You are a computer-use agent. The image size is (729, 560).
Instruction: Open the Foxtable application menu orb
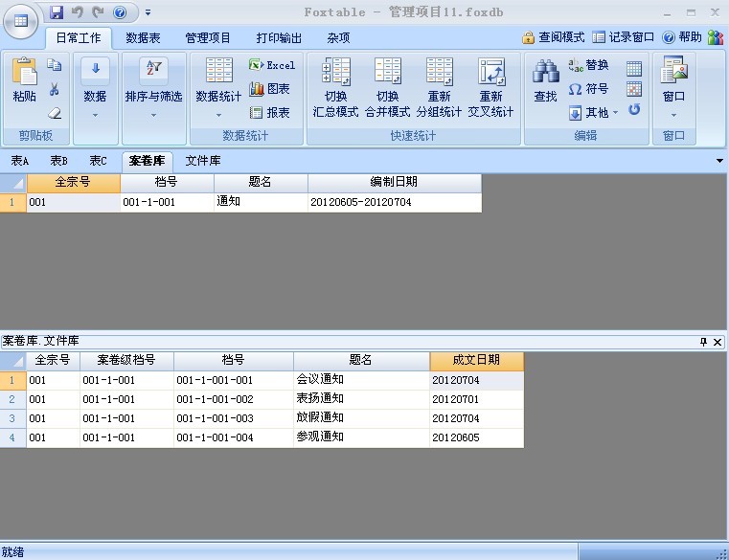point(20,21)
